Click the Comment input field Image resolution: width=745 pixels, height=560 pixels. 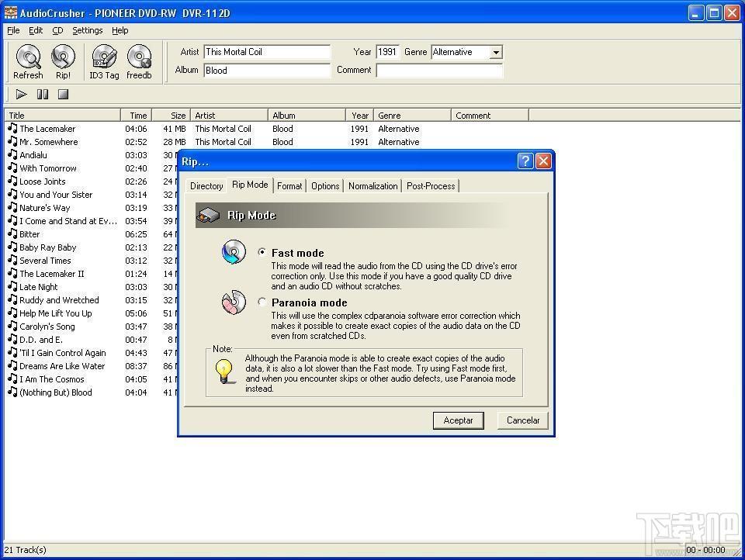439,71
